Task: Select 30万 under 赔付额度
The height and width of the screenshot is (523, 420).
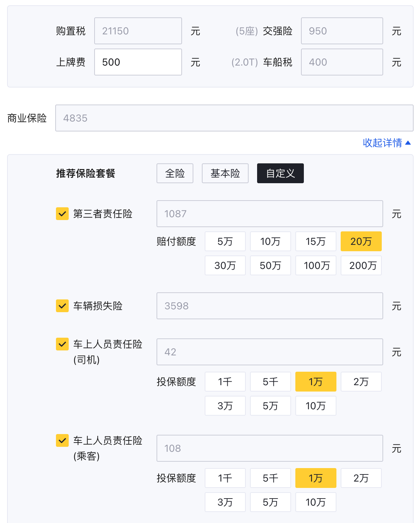Action: [x=225, y=265]
